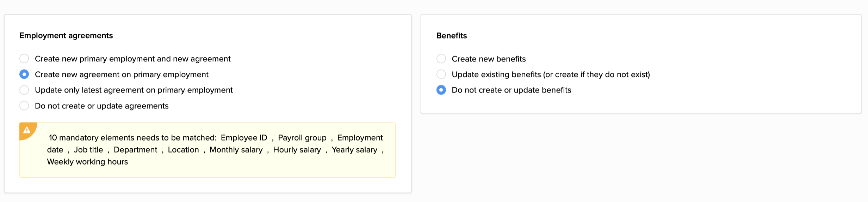The width and height of the screenshot is (868, 202).
Task: Click the 'Employment agreements' heading
Action: pos(66,36)
